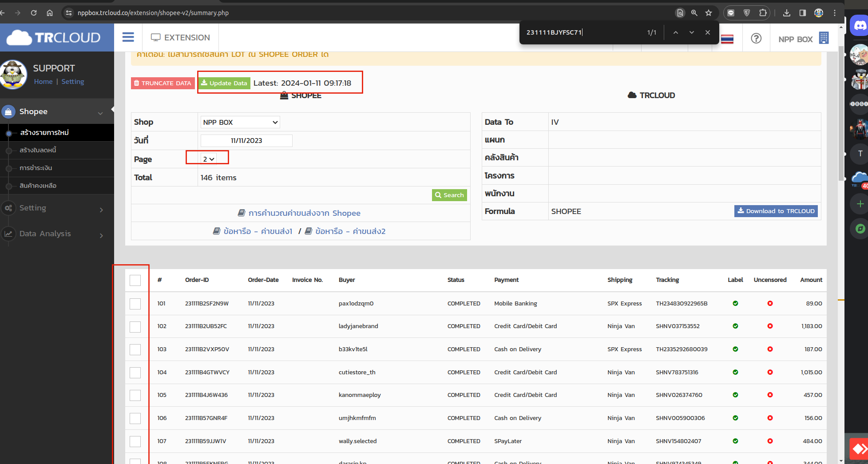Click the browser address bar
868x464 pixels.
[369, 13]
